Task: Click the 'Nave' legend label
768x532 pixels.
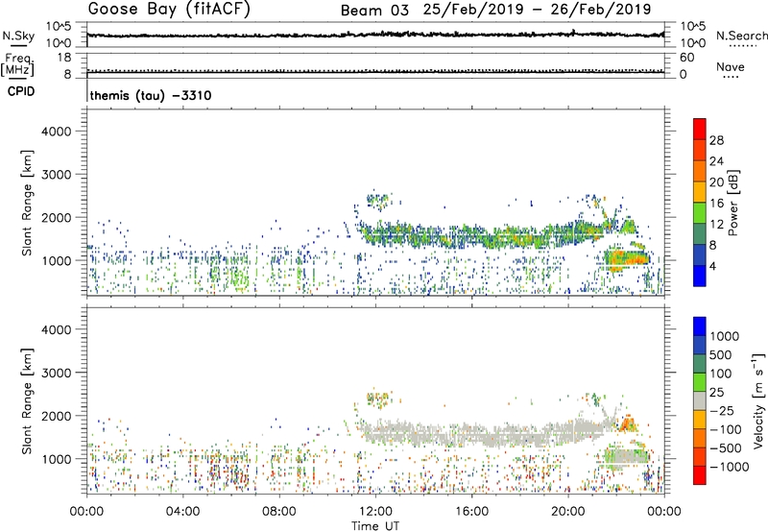Action: 731,66
